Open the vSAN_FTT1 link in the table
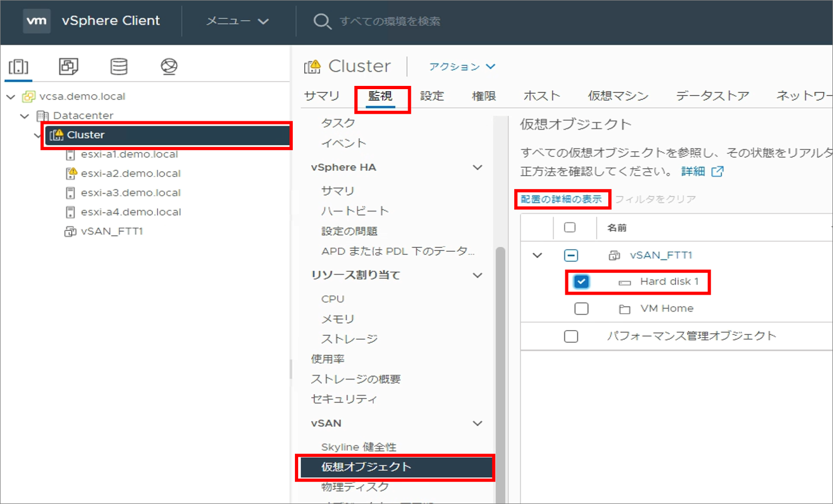Screen dimensions: 833x504 (661, 255)
